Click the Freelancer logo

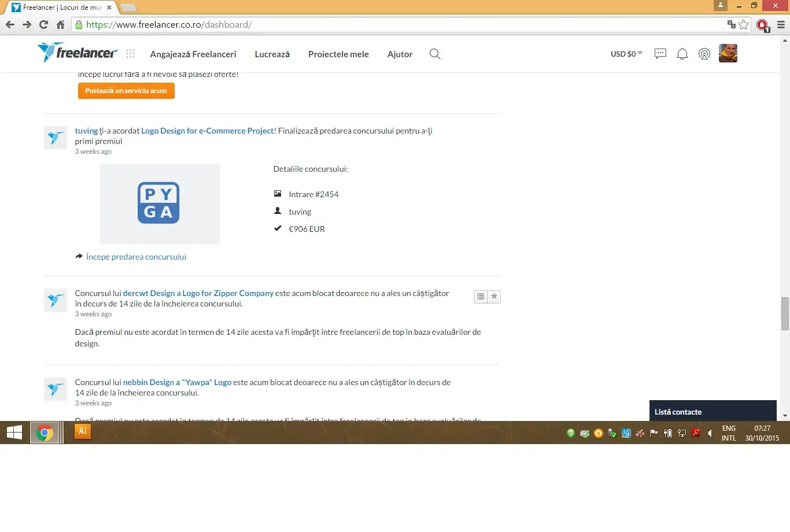(x=77, y=53)
